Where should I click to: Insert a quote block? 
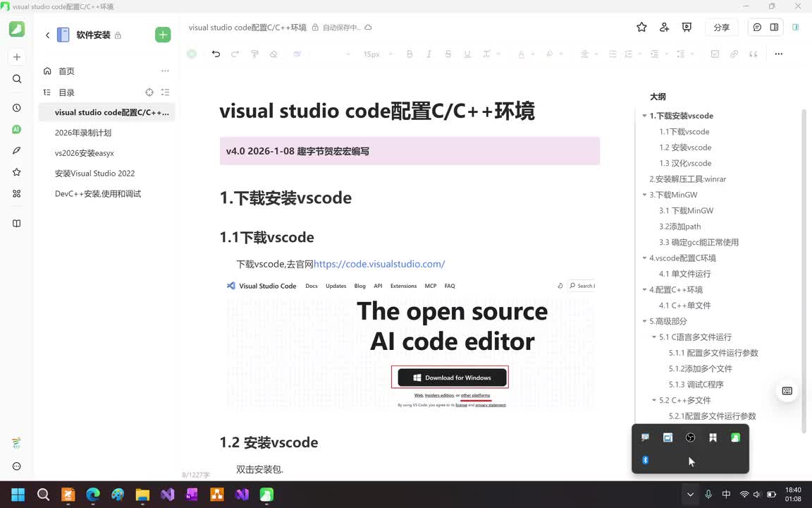[753, 54]
